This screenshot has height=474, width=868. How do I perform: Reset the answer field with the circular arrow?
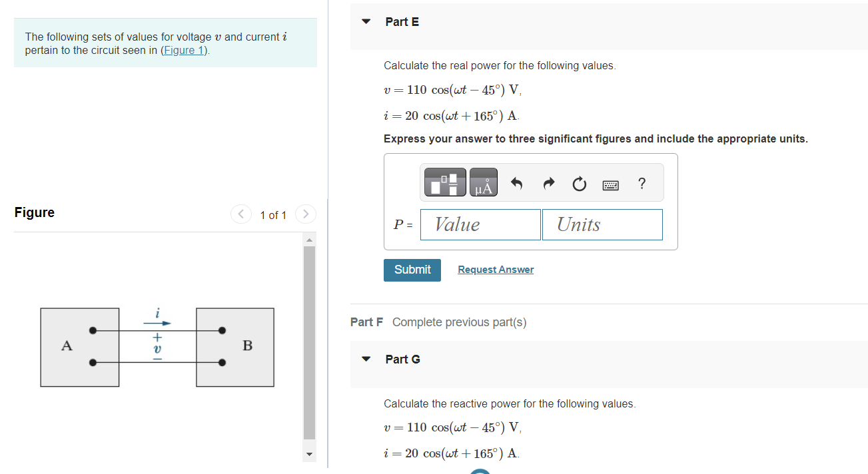(x=579, y=184)
